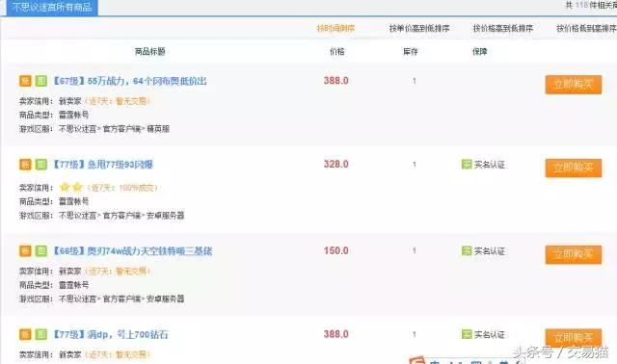The image size is (617, 364).
Task: Click 实名认证 text in 328.0 listing
Action: (x=490, y=165)
